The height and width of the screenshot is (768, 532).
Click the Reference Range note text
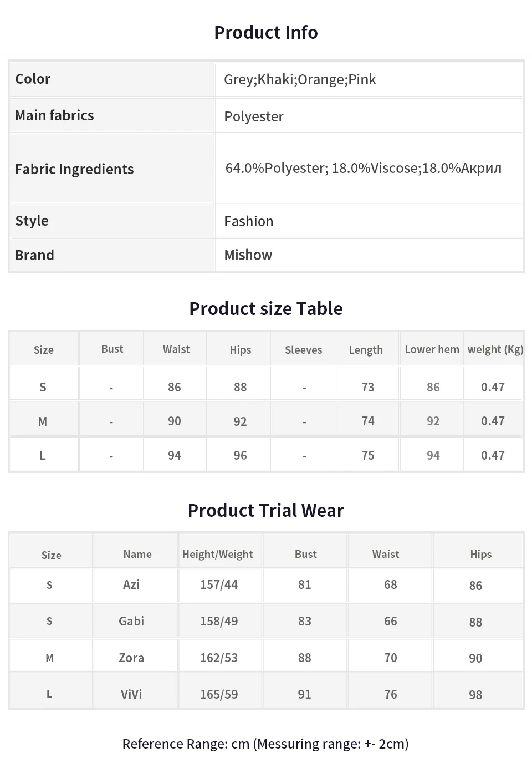point(265,744)
